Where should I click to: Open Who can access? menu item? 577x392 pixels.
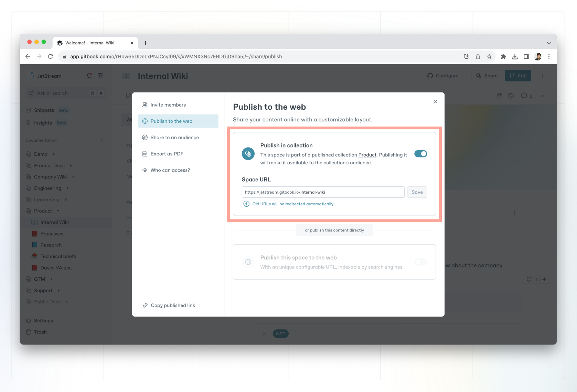[x=178, y=170]
